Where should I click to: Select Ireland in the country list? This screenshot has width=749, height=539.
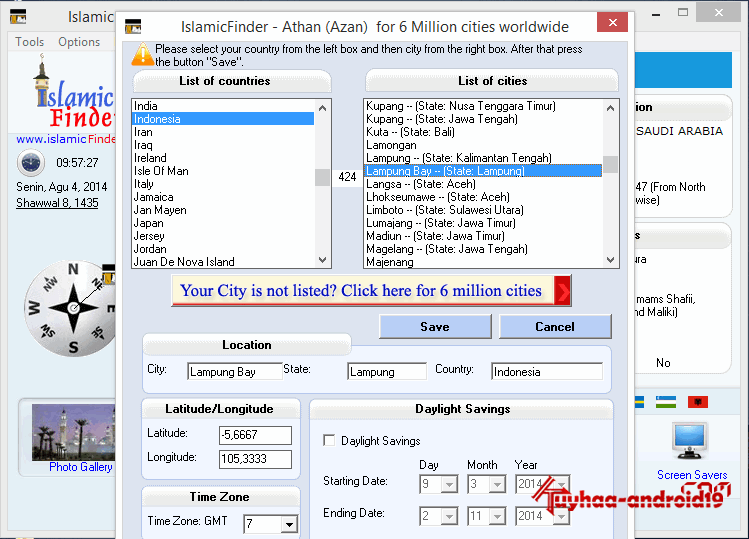click(223, 158)
